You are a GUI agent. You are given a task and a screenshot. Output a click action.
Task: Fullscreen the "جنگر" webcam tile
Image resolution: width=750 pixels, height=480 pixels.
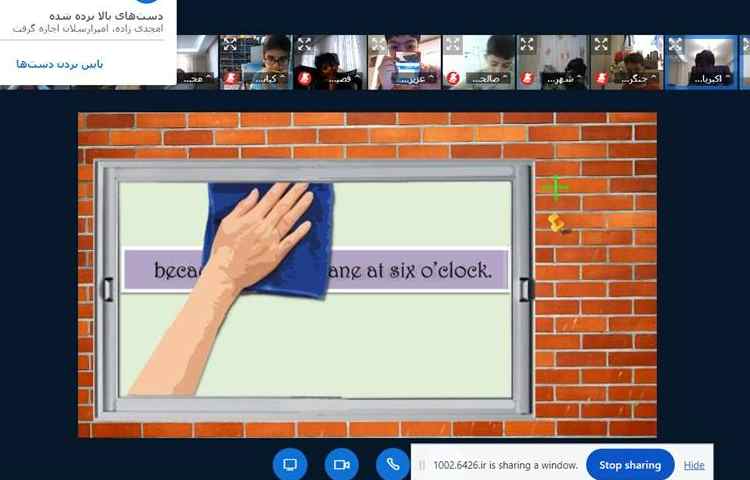pos(601,45)
